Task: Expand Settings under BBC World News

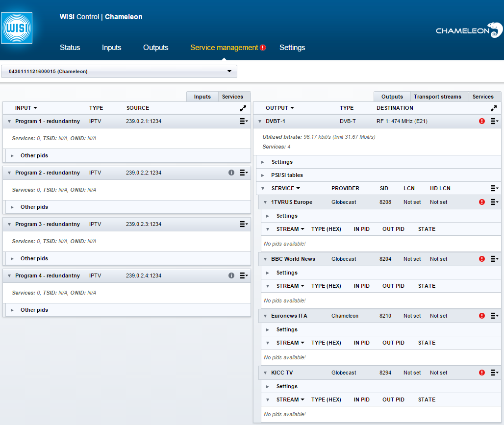Action: tap(267, 273)
